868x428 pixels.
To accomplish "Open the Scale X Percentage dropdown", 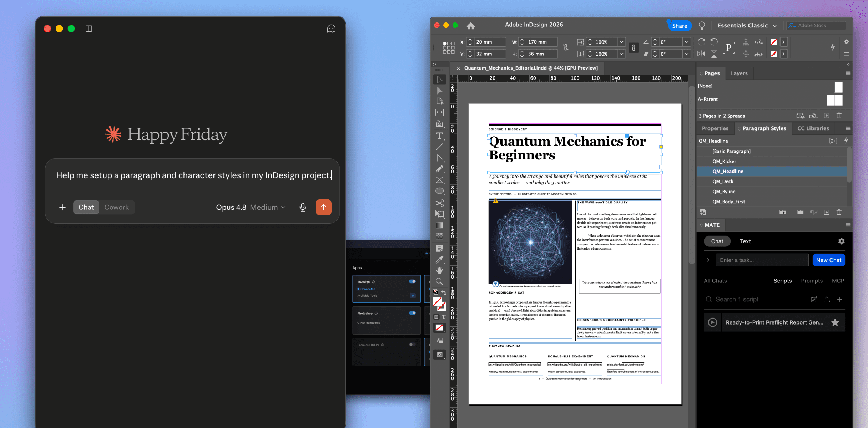I will coord(621,42).
